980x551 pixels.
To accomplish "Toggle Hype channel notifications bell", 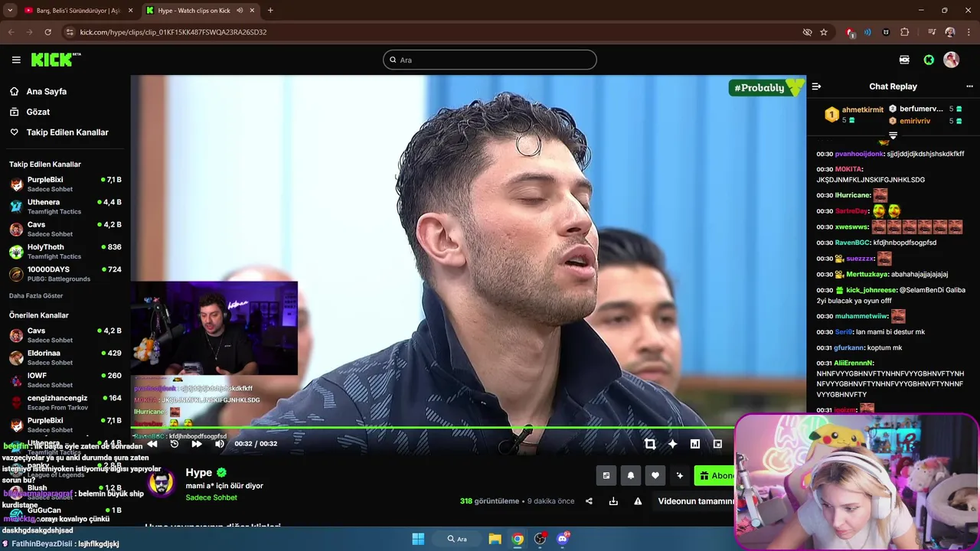I will click(631, 475).
